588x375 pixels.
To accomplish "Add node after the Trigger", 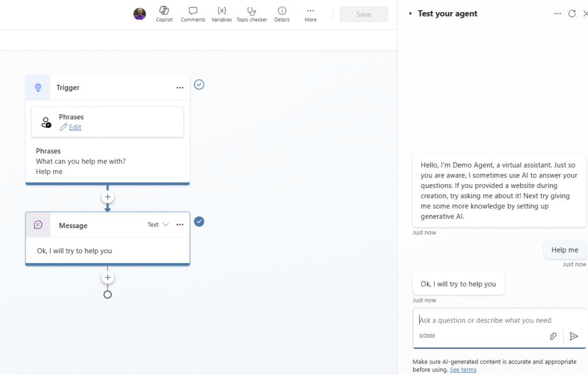I will pos(107,197).
